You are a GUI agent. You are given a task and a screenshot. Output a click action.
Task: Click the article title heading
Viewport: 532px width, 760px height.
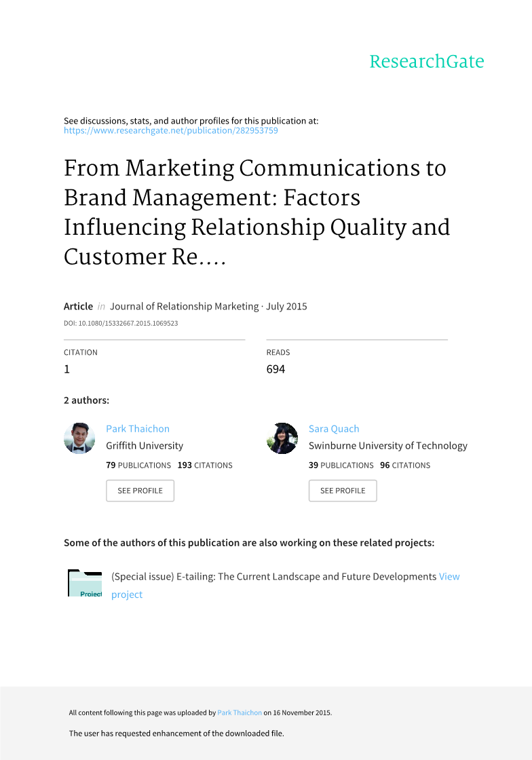256,212
